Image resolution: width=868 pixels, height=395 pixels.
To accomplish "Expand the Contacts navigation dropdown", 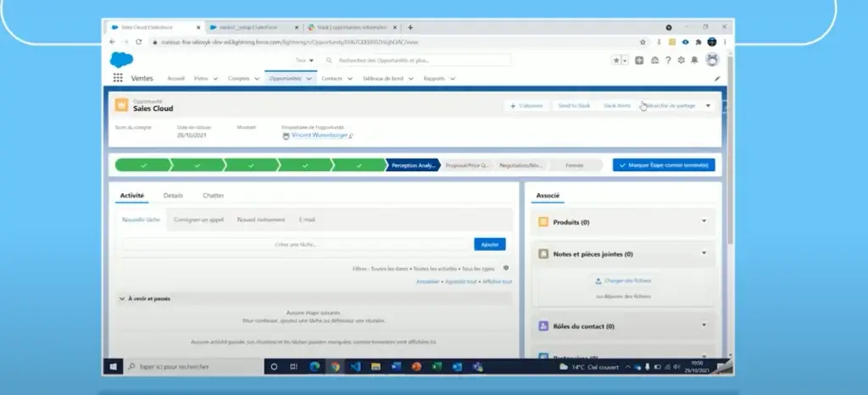I will (350, 79).
